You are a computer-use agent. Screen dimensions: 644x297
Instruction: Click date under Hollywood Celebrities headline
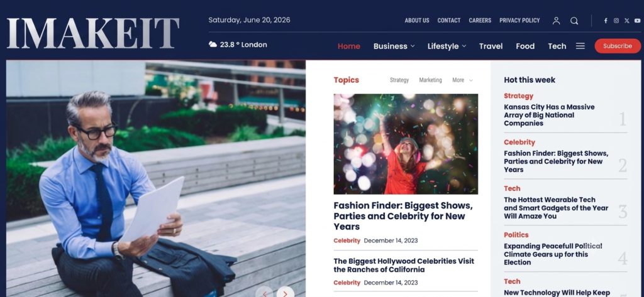[391, 283]
